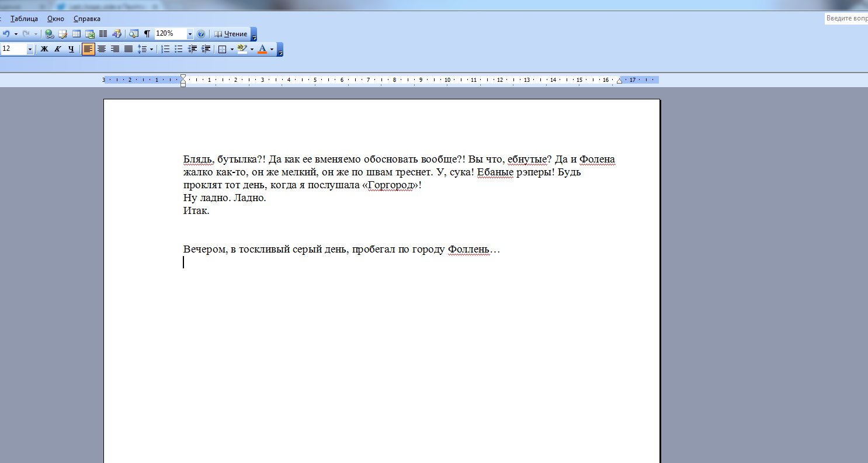Apply font color with the A swatch
Image resolution: width=868 pixels, height=463 pixels.
[262, 49]
